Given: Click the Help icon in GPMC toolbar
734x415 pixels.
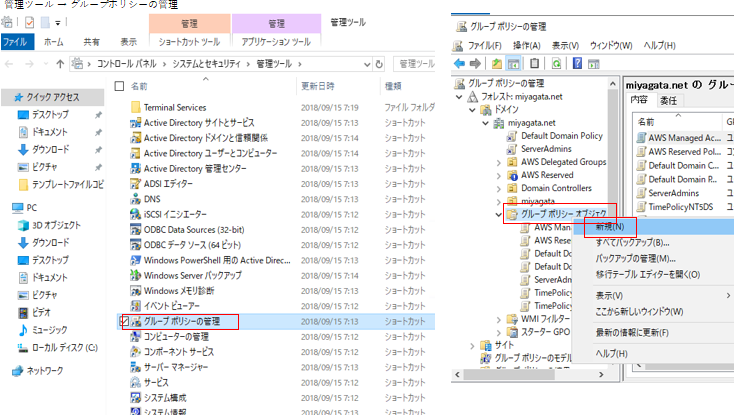Looking at the screenshot, I should 578,64.
